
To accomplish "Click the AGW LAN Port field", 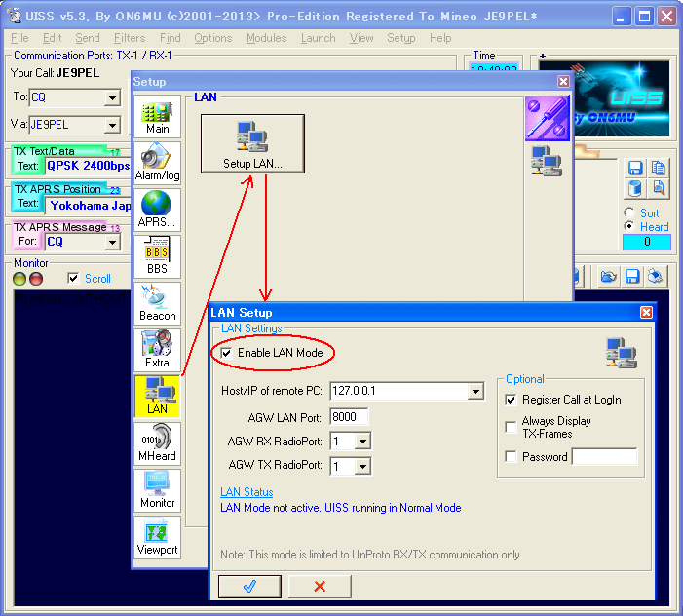I will pyautogui.click(x=349, y=417).
